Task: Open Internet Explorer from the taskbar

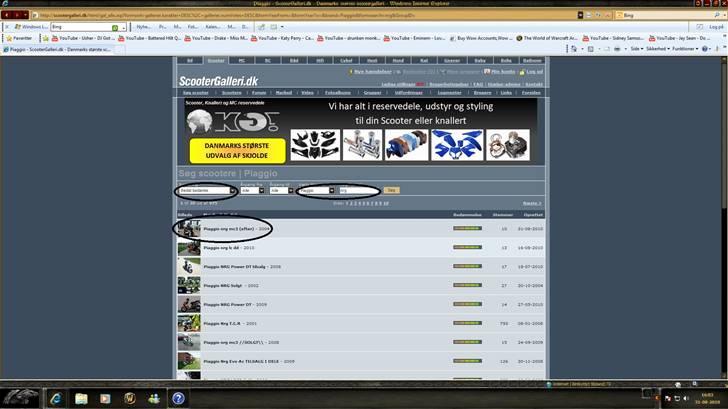Action: pyautogui.click(x=56, y=398)
